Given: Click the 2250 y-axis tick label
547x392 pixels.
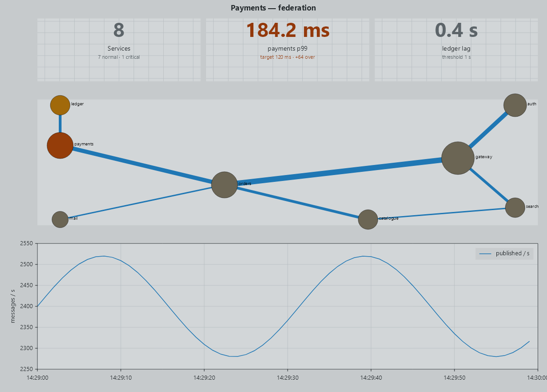Looking at the screenshot, I should coord(26,369).
